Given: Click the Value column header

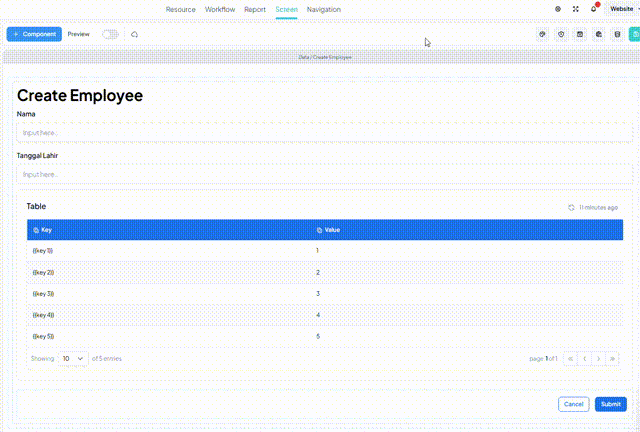Looking at the screenshot, I should (x=467, y=230).
